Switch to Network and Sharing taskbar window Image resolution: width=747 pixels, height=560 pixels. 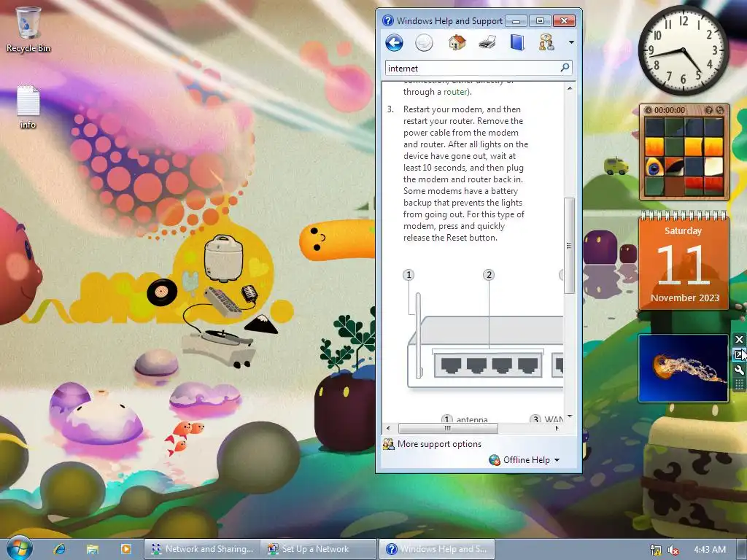click(x=202, y=549)
